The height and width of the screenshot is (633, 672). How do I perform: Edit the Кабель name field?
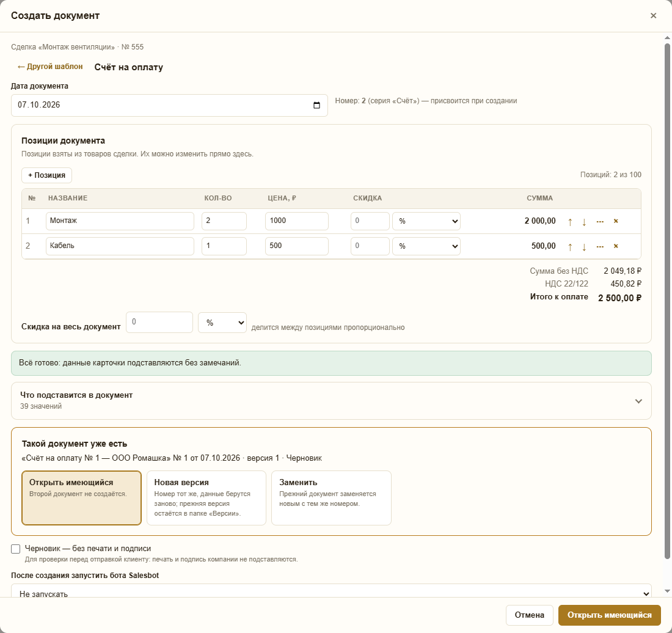[x=120, y=246]
